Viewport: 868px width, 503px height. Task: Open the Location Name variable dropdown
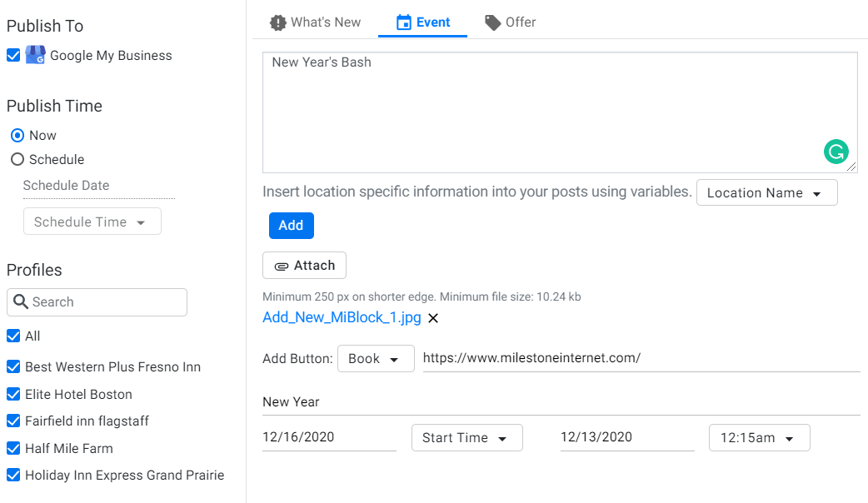[766, 192]
